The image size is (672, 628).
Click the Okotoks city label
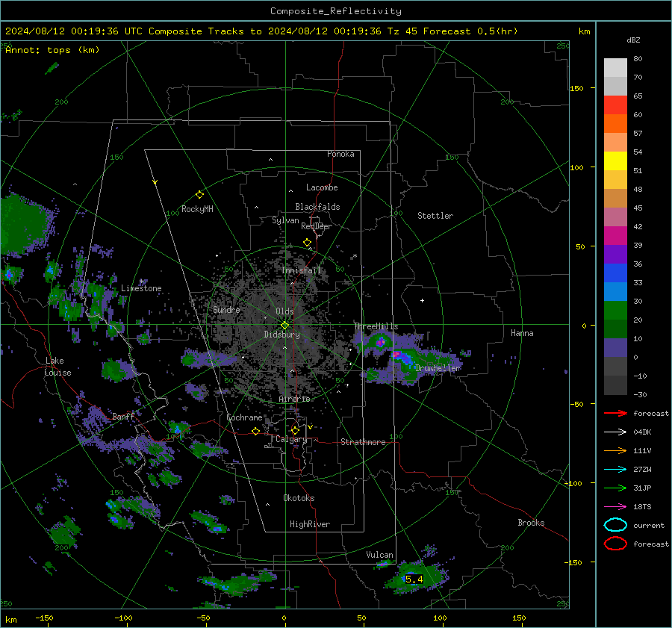tap(299, 498)
